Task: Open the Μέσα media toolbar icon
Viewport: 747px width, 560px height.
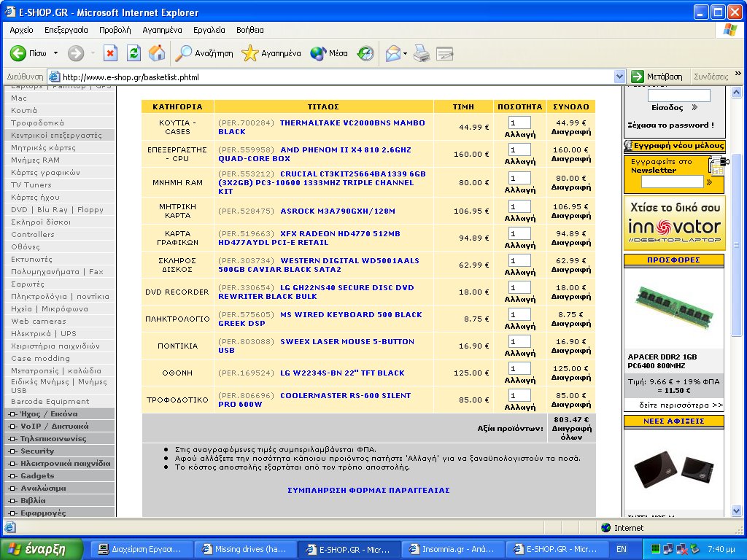Action: pyautogui.click(x=318, y=53)
